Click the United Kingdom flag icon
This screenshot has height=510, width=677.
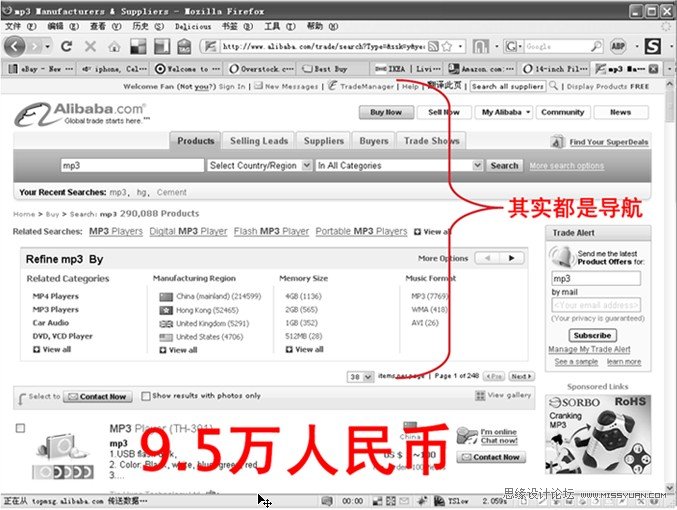[166, 323]
